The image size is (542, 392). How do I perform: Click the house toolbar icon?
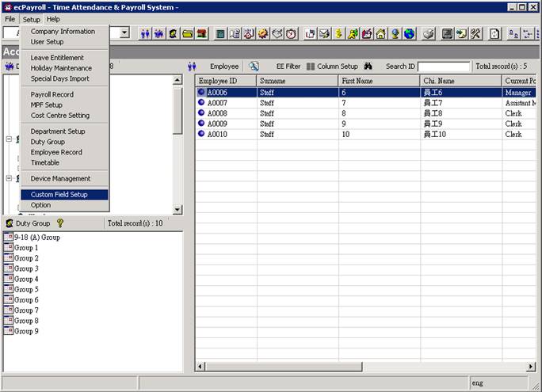tap(381, 34)
